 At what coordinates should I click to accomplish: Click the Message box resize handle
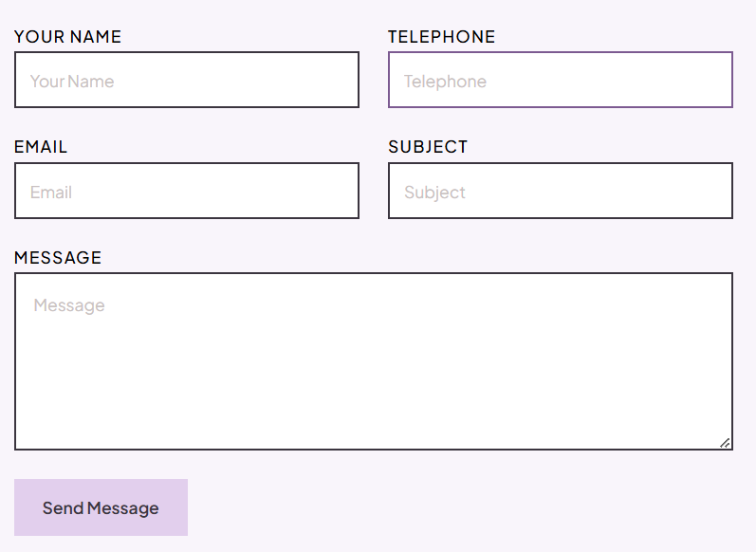click(725, 442)
